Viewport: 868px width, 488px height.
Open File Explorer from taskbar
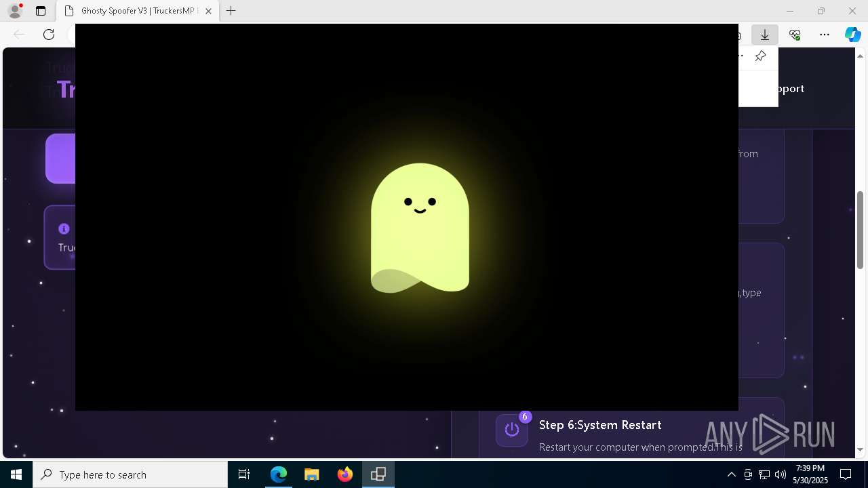[x=312, y=474]
